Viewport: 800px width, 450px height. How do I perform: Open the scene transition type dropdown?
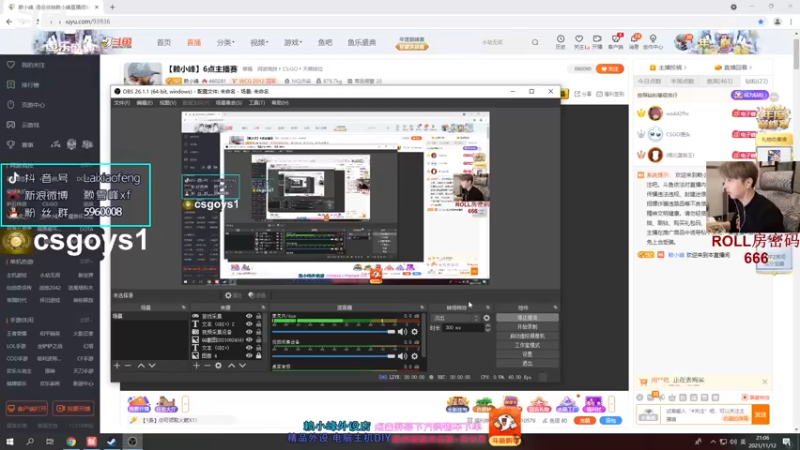(455, 318)
